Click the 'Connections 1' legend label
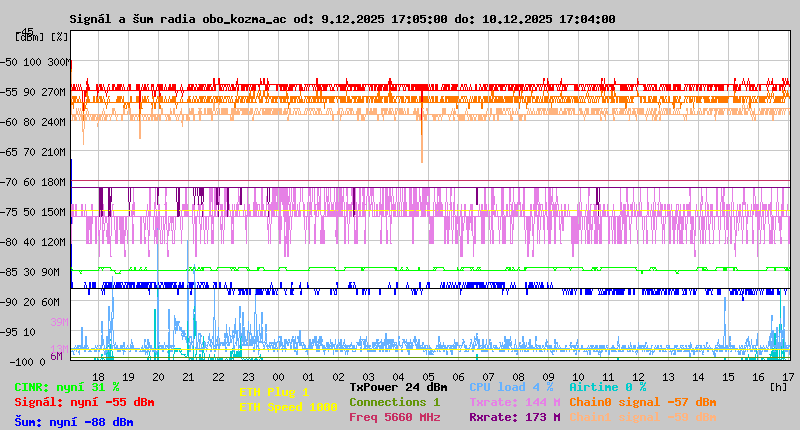This screenshot has width=800, height=430. pos(395,402)
